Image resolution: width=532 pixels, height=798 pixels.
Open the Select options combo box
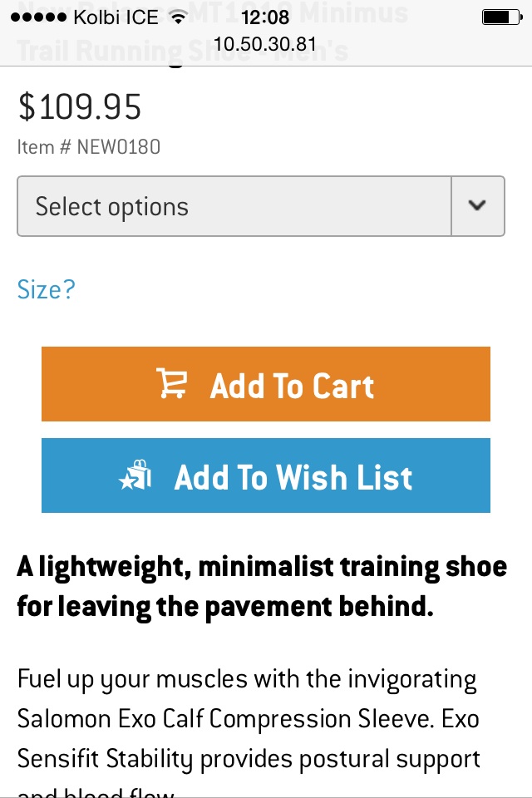pos(234,206)
